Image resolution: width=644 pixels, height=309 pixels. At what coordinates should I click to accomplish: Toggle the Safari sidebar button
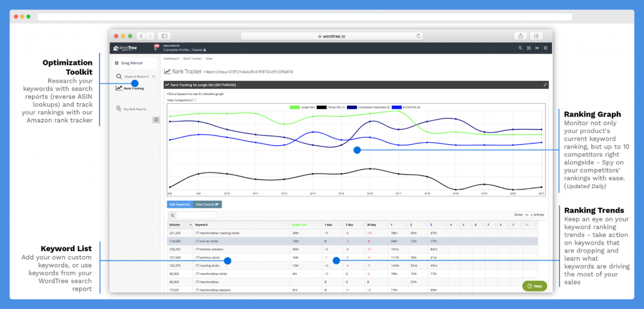(x=164, y=36)
